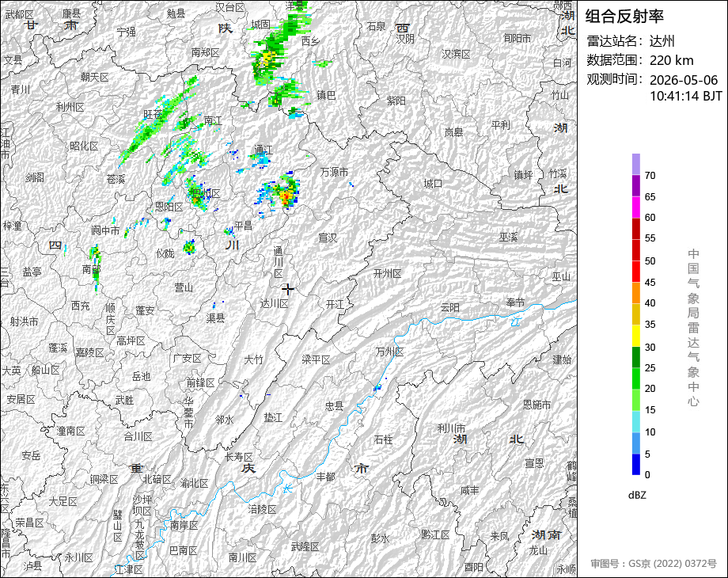Click the 利川市 city label

[451, 428]
